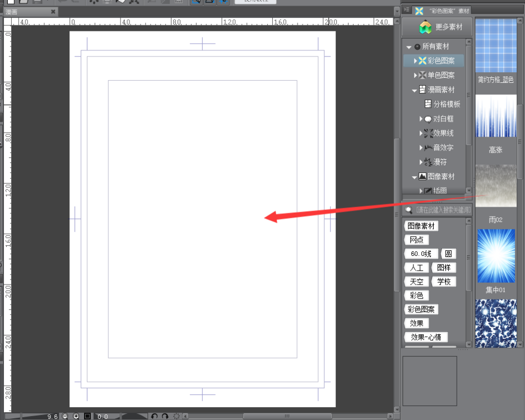Click the thumbnail list scroll down arrow

[x=520, y=344]
